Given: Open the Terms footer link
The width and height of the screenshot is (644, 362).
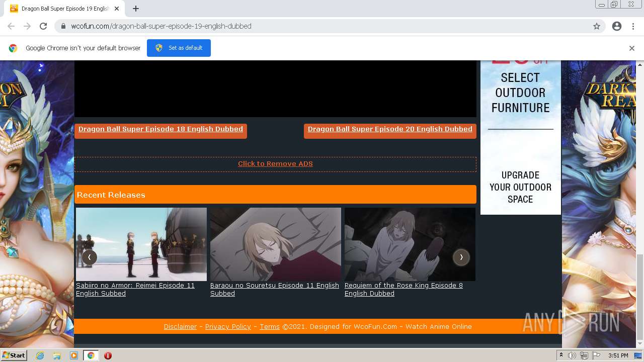Looking at the screenshot, I should [x=270, y=327].
